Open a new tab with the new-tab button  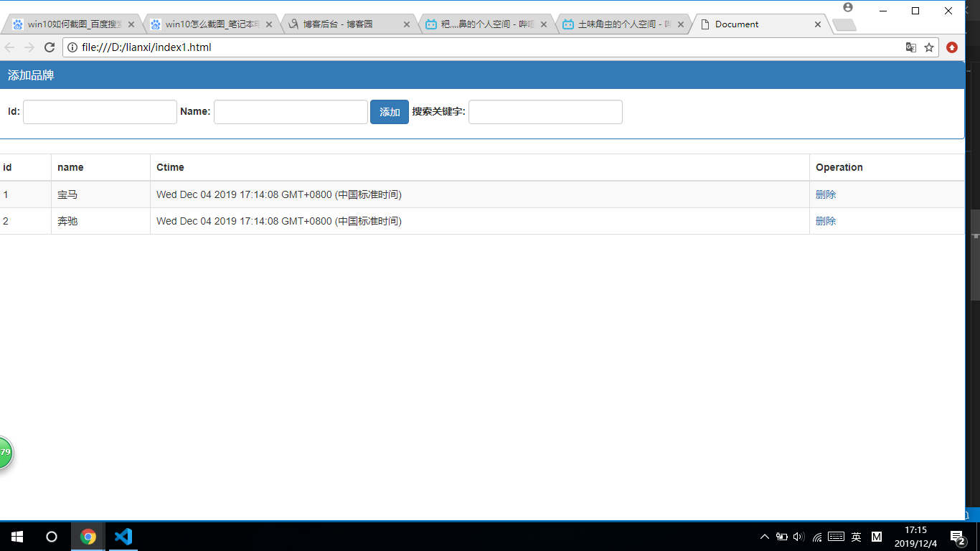tap(844, 25)
